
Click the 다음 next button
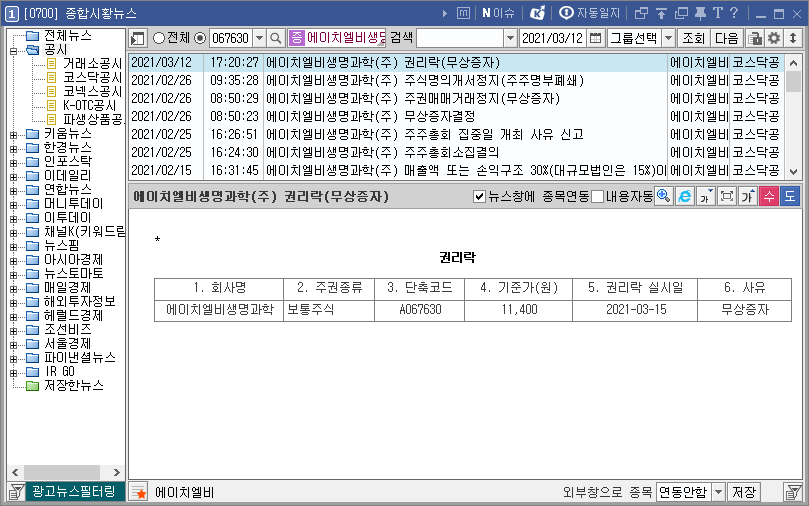pos(726,38)
